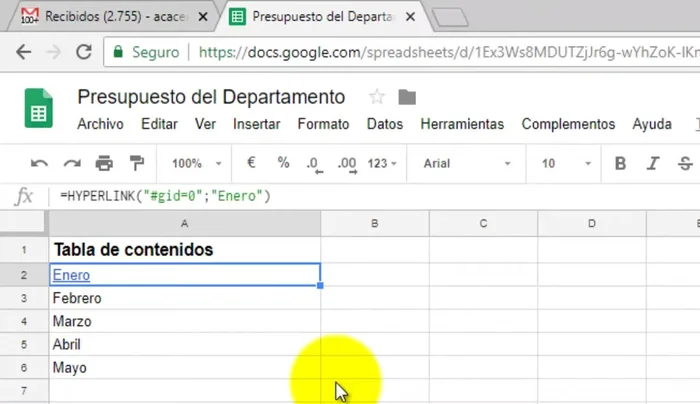Select column D header
The image size is (700, 404).
pos(592,224)
